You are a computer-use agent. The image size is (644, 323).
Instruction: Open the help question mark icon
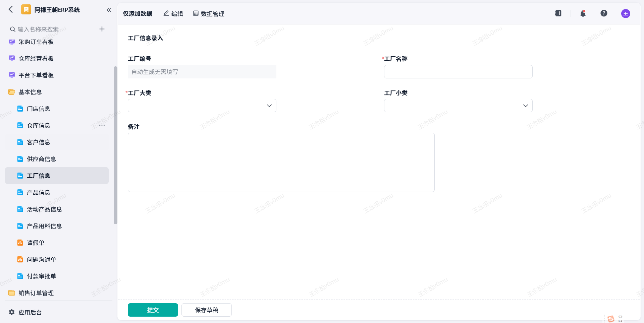click(604, 13)
